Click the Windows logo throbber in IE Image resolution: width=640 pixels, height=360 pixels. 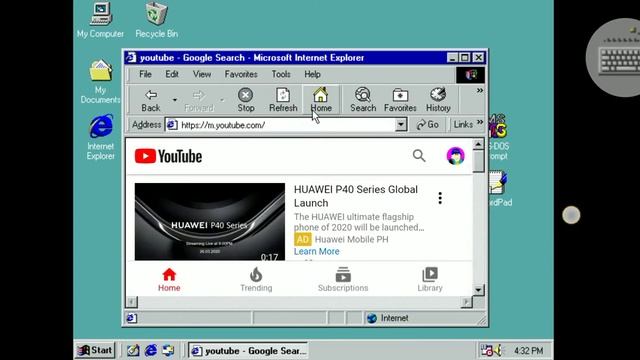point(470,75)
